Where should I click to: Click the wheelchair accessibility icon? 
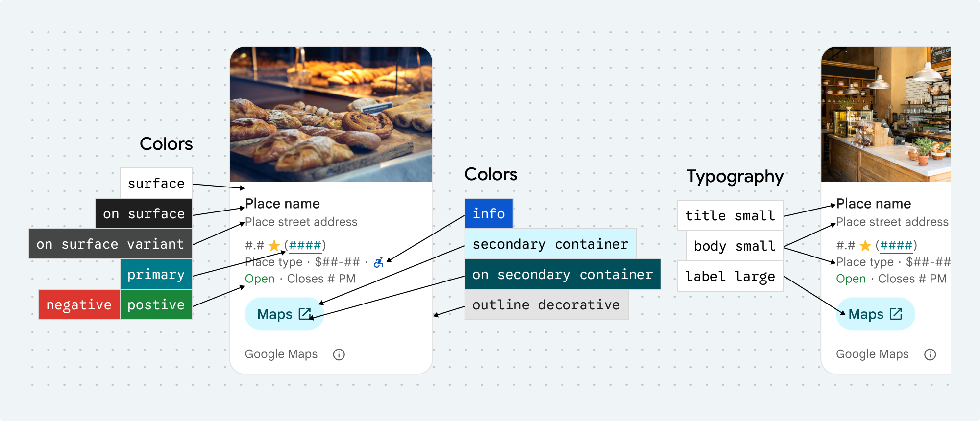coord(378,262)
